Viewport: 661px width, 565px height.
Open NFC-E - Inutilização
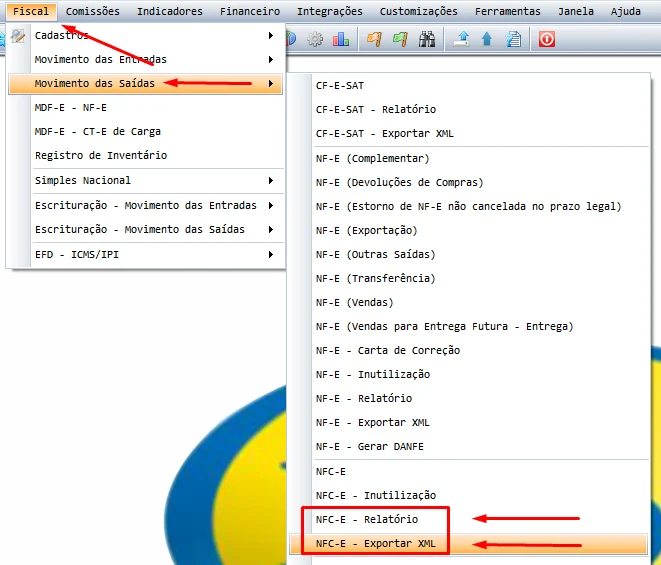coord(469,495)
